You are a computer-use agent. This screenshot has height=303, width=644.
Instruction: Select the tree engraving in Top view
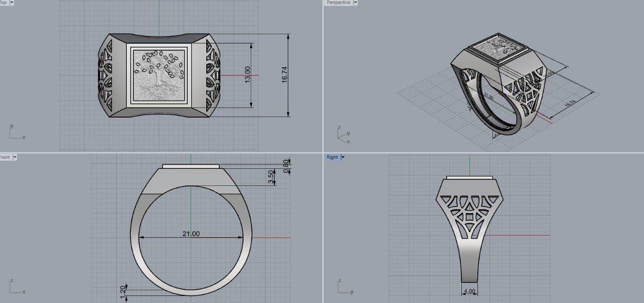click(x=159, y=74)
